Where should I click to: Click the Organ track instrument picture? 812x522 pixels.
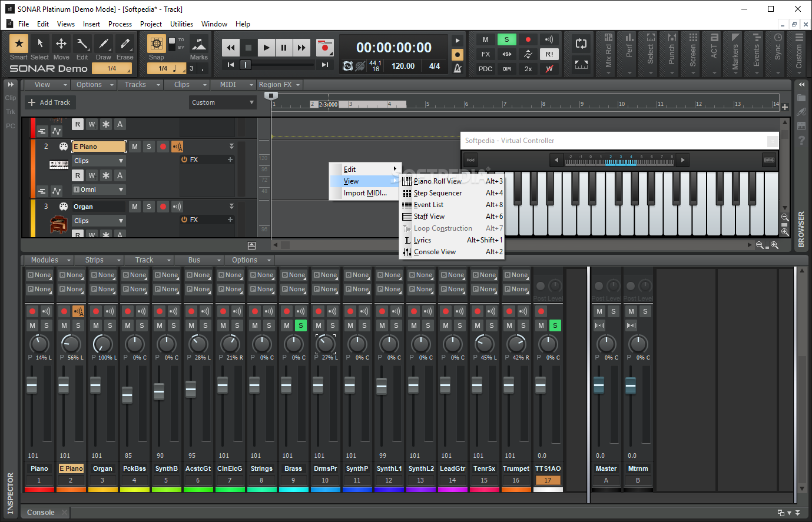pyautogui.click(x=58, y=225)
